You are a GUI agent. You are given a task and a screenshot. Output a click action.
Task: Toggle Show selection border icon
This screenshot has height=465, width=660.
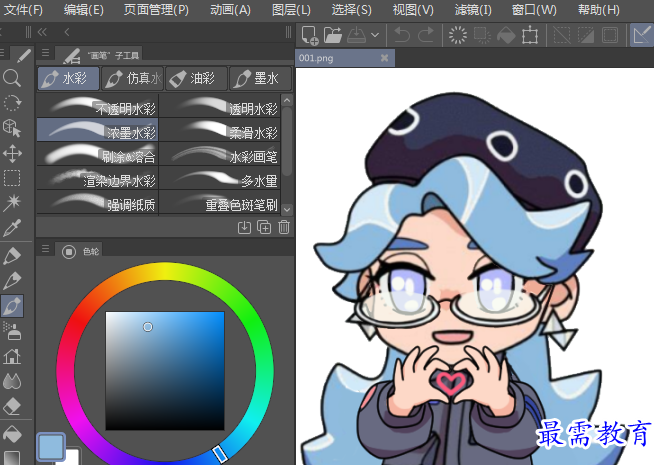pyautogui.click(x=609, y=35)
